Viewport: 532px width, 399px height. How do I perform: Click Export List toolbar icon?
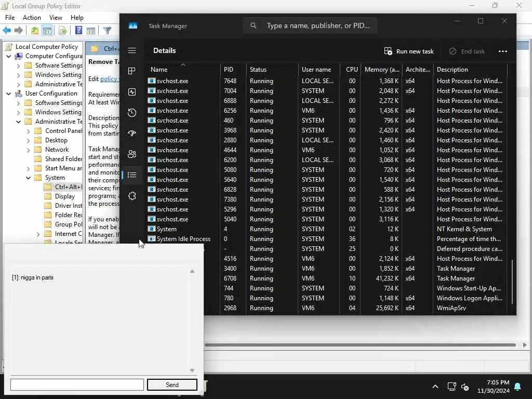point(62,31)
